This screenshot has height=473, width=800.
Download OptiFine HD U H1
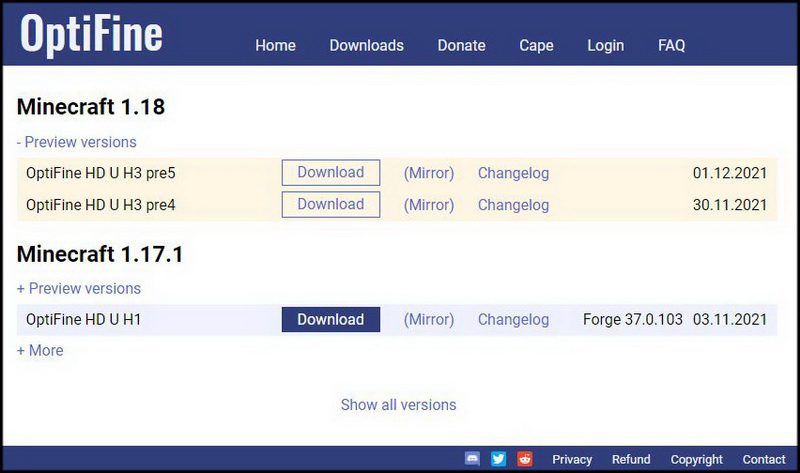331,319
